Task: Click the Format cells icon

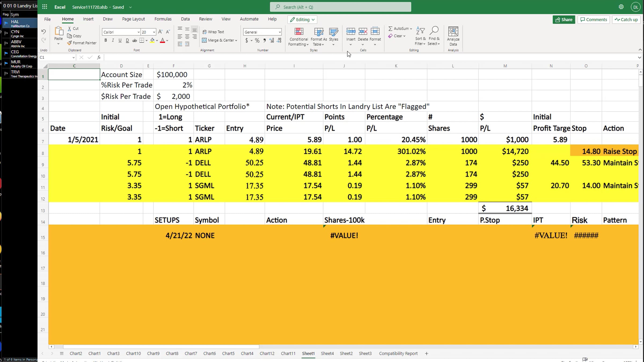Action: (375, 31)
